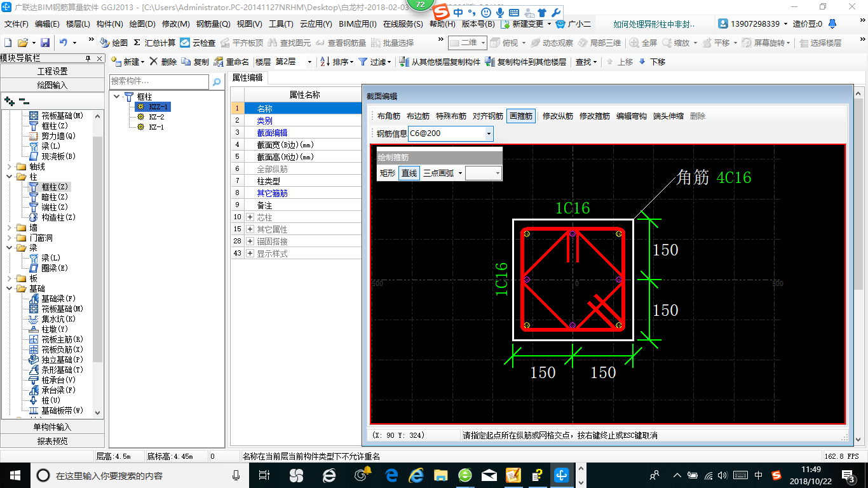Open the empty dropdown in 绘制箍筋 panel
Screen dimensions: 868x488
[x=484, y=173]
